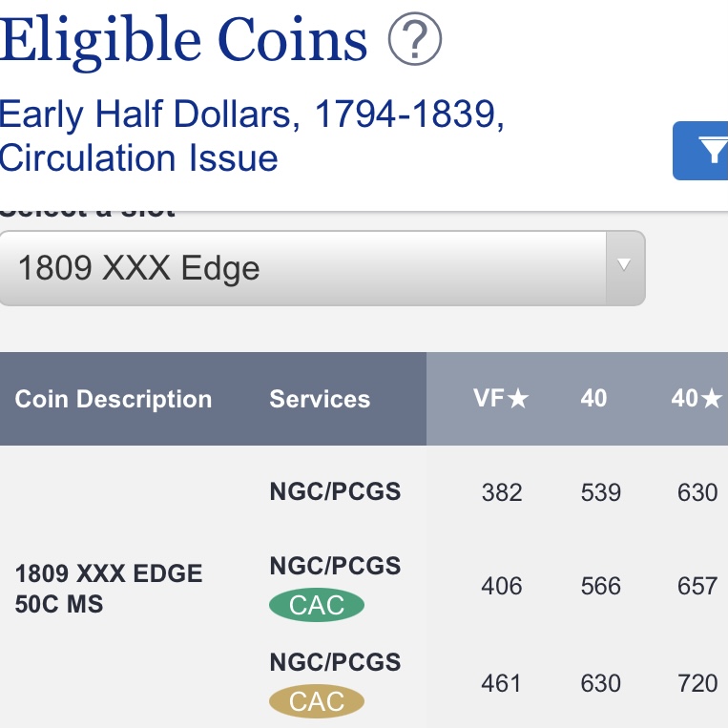Click the star in the 40★ header
This screenshot has width=728, height=728.
tap(712, 399)
